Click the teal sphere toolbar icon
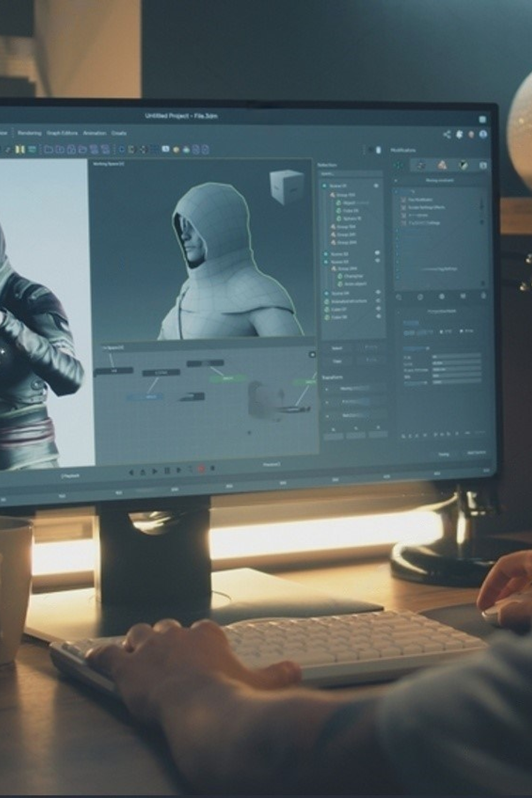The width and height of the screenshot is (532, 798). coord(186,150)
